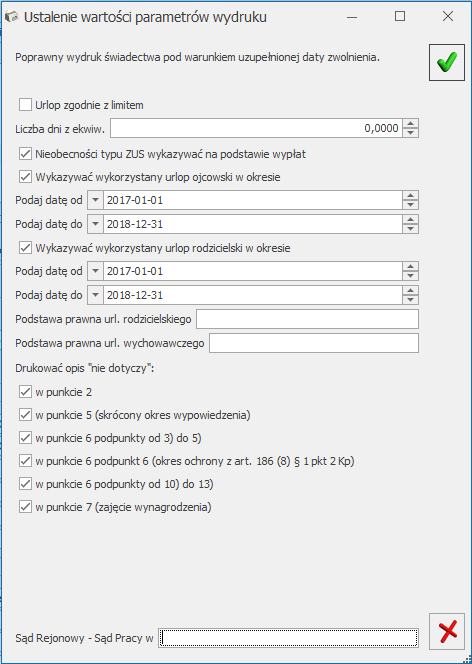This screenshot has width=472, height=664.
Task: Focus the Sąd Rejonowy - Sąd Pracy field
Action: [289, 638]
